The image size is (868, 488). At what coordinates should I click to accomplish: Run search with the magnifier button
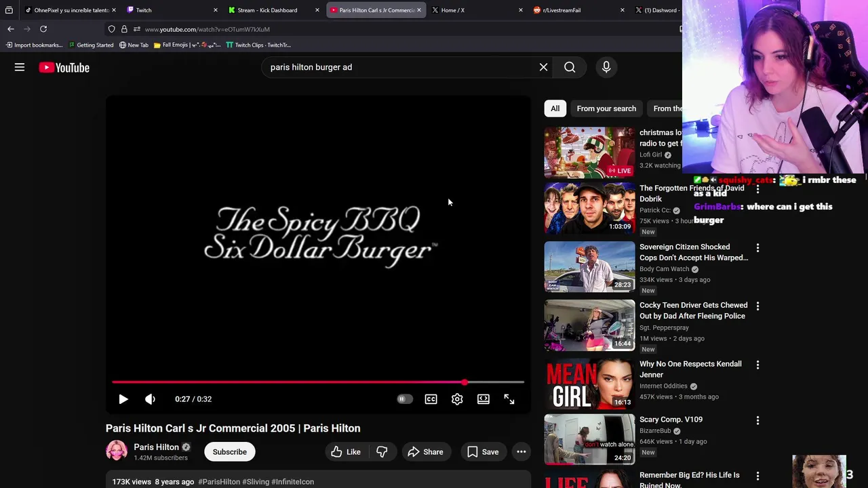point(570,67)
